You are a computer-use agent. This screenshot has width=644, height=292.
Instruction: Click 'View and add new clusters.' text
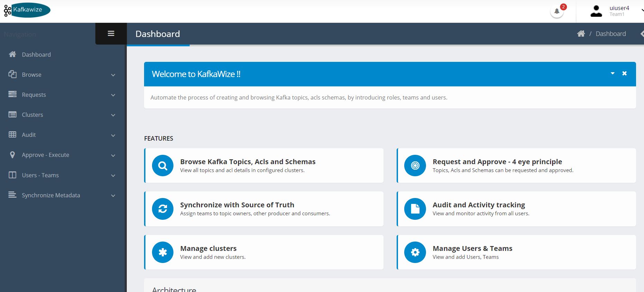[x=213, y=257]
